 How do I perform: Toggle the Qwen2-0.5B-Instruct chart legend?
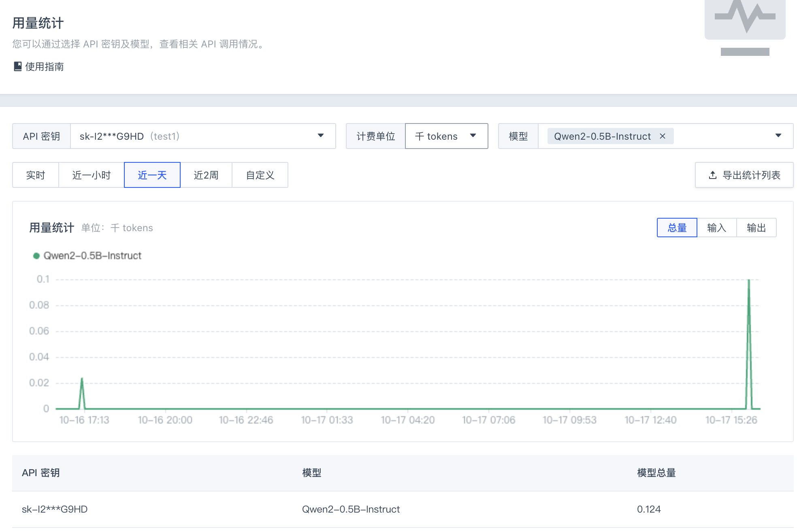tap(87, 255)
